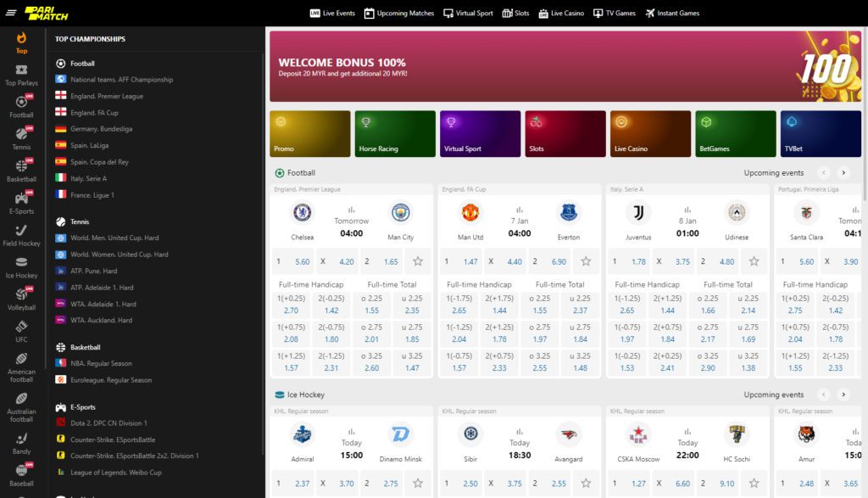The image size is (868, 498).
Task: Open Ice Hockey in the sidebar
Action: [21, 267]
